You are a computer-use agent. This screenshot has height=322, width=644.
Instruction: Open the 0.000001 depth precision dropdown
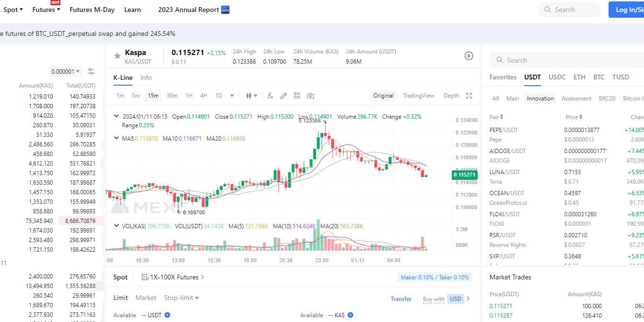(66, 71)
